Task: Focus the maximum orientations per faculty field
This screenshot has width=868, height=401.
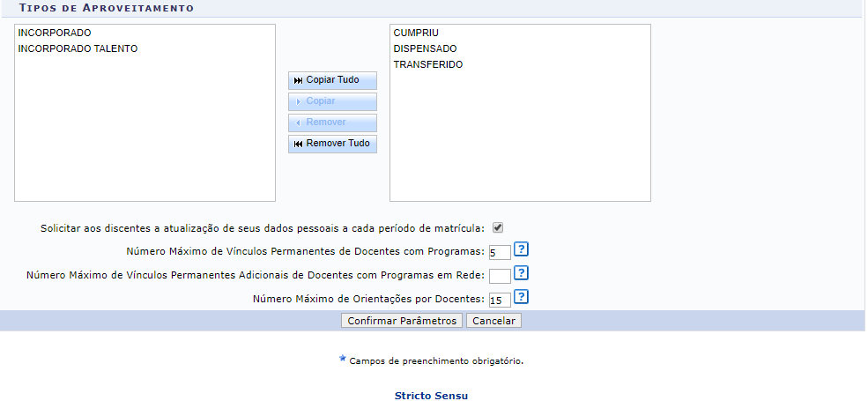Action: click(x=499, y=300)
